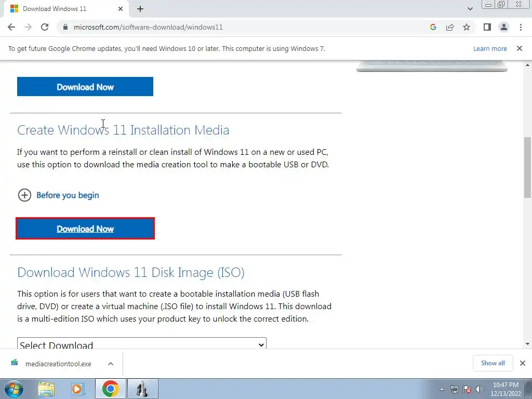This screenshot has width=532, height=399.
Task: Bookmark this tab with the star icon
Action: coord(467,27)
